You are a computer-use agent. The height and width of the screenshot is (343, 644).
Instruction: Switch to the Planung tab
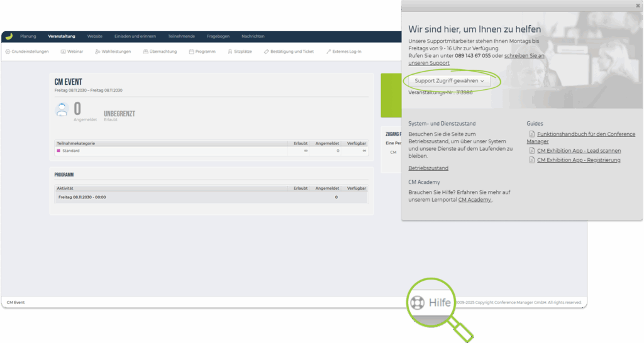pyautogui.click(x=28, y=36)
